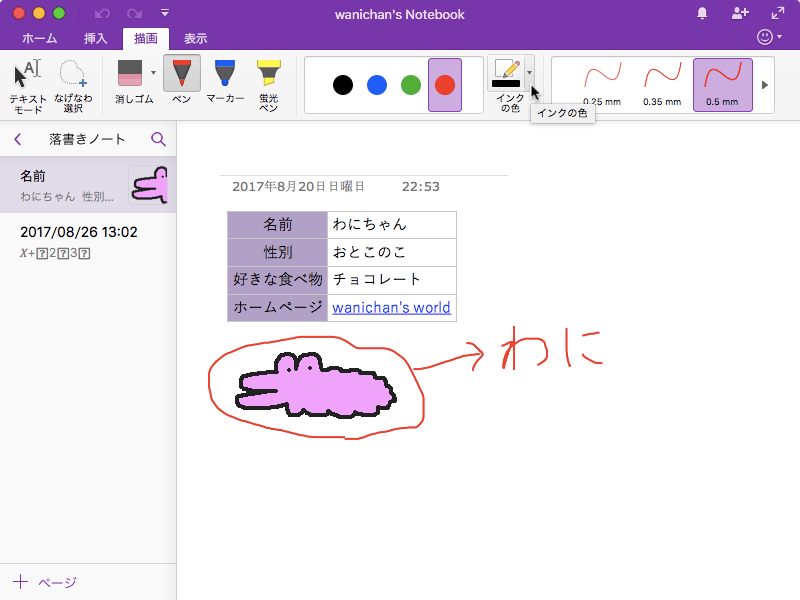Click the crocodile thumbnail in page list
The image size is (800, 600).
tap(148, 185)
